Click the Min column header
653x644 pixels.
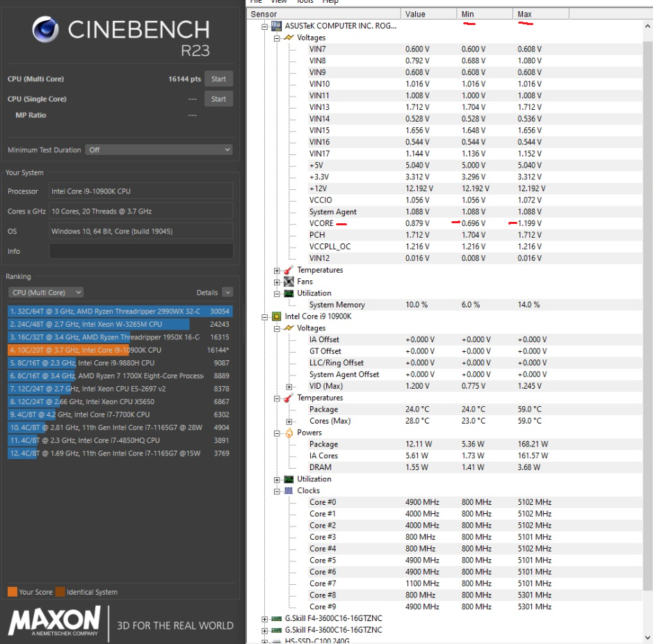click(x=485, y=14)
